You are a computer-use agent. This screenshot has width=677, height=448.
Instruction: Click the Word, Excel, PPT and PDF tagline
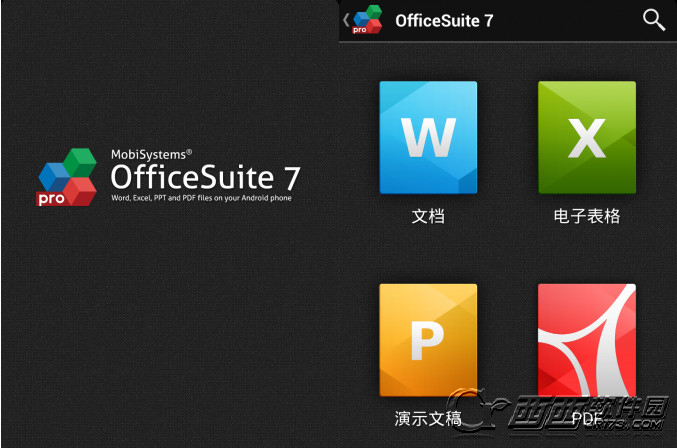201,198
